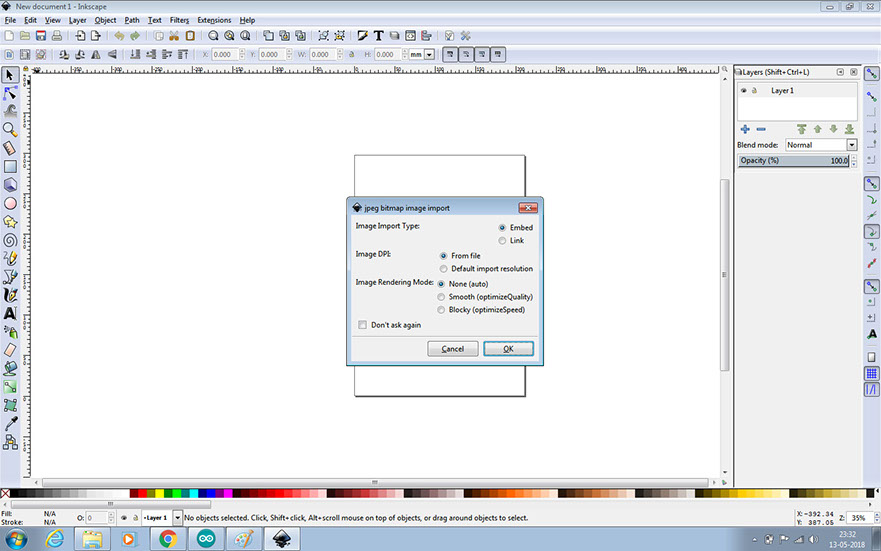Click the X position input field

click(224, 54)
